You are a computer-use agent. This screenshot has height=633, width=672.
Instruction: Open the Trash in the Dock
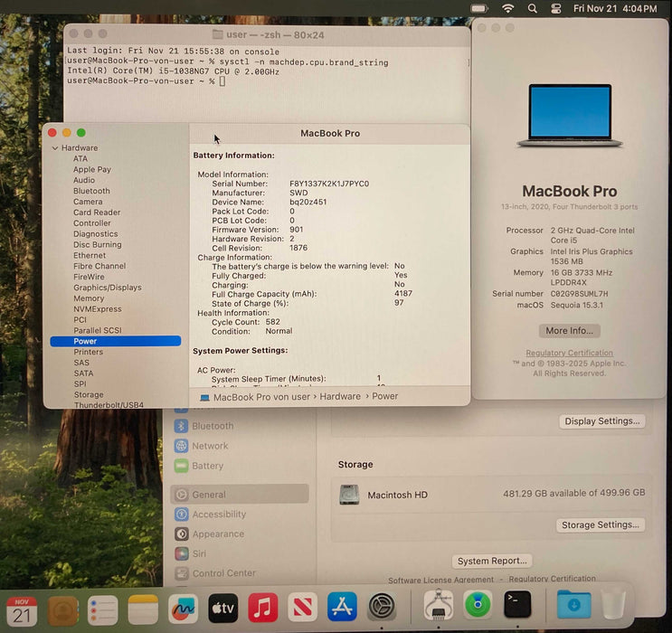click(x=613, y=603)
